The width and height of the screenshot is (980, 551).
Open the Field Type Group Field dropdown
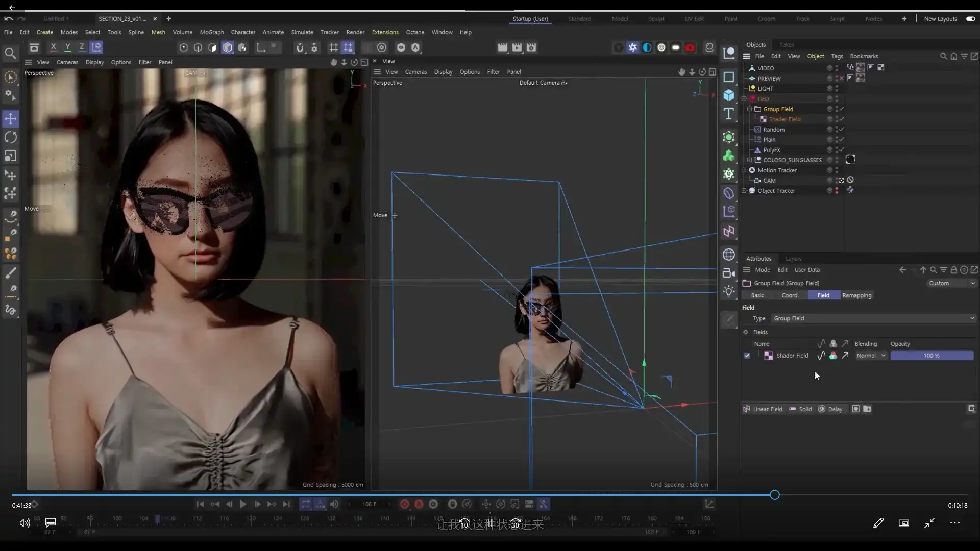point(873,318)
